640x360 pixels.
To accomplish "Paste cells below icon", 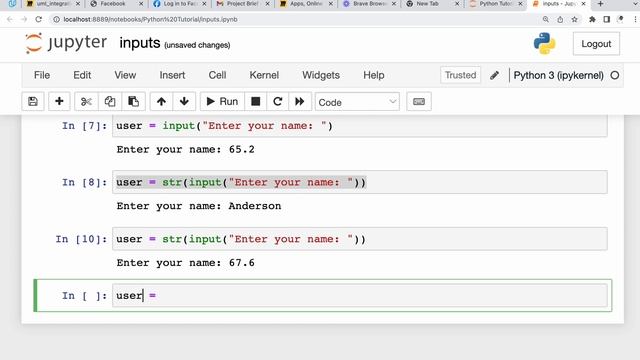I will (x=133, y=101).
